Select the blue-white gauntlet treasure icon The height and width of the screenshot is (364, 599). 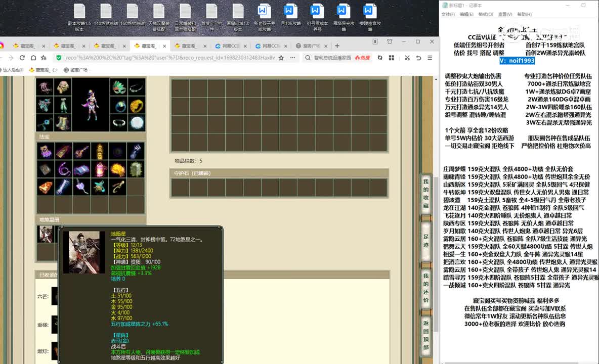pyautogui.click(x=136, y=152)
